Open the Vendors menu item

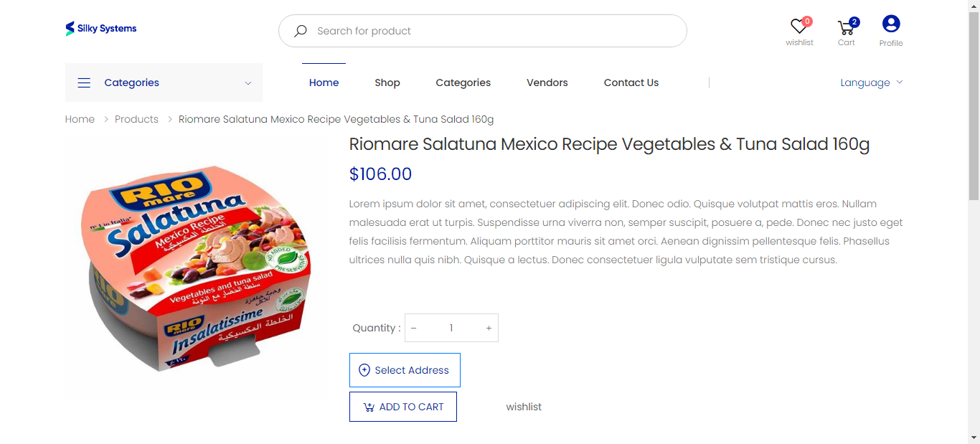pos(547,82)
